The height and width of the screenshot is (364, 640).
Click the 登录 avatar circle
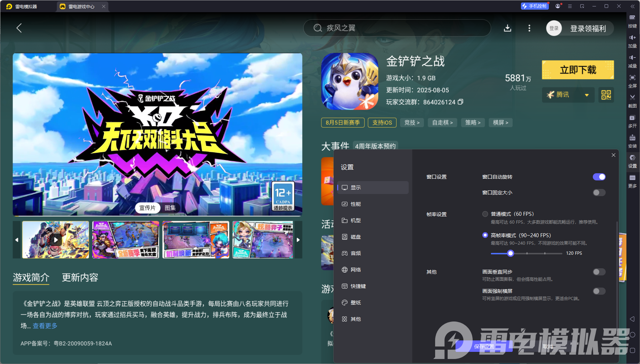[554, 28]
